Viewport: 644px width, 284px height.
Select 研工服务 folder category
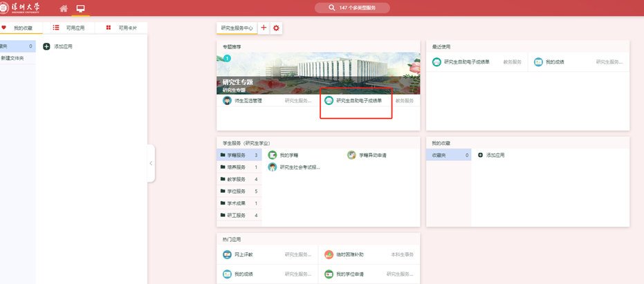[236, 216]
